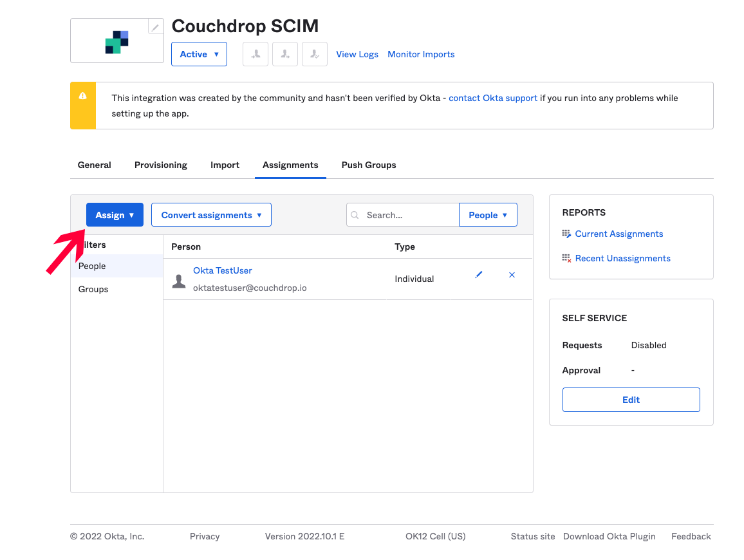
Task: Open the Active status dropdown
Action: [200, 54]
